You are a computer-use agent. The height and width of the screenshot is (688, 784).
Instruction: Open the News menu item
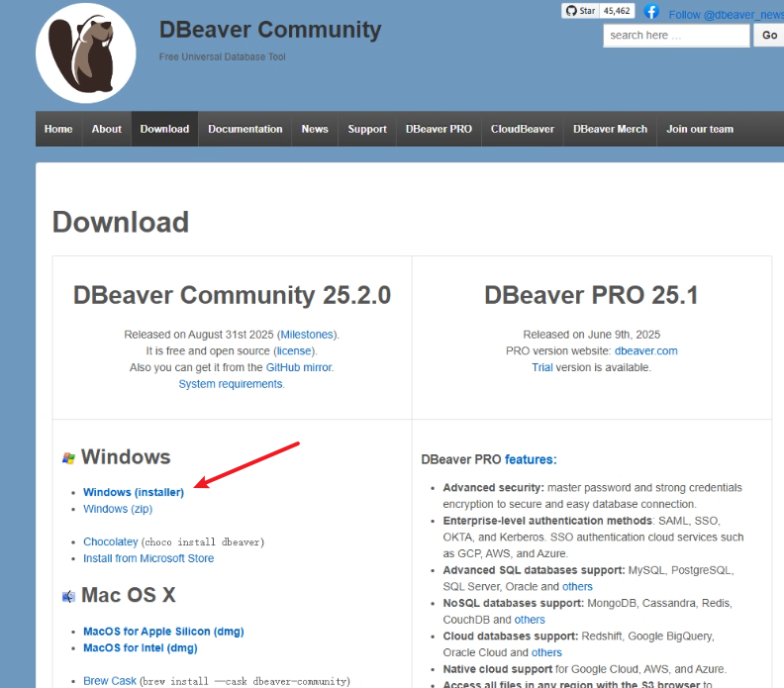(x=315, y=129)
